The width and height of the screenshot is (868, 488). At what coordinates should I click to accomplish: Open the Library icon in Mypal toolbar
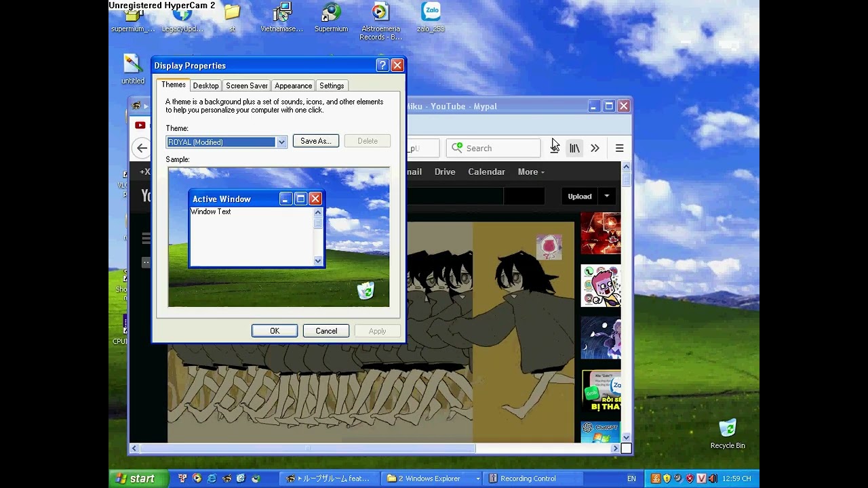point(574,148)
